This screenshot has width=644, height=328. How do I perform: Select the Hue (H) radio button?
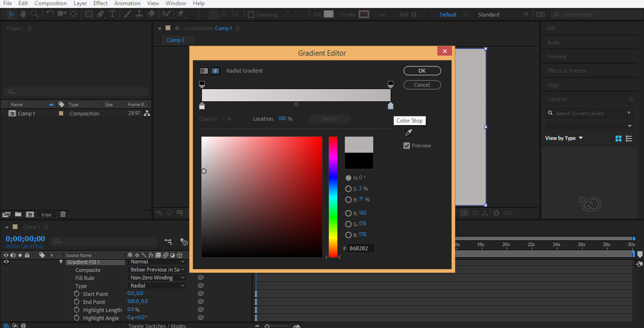[348, 178]
